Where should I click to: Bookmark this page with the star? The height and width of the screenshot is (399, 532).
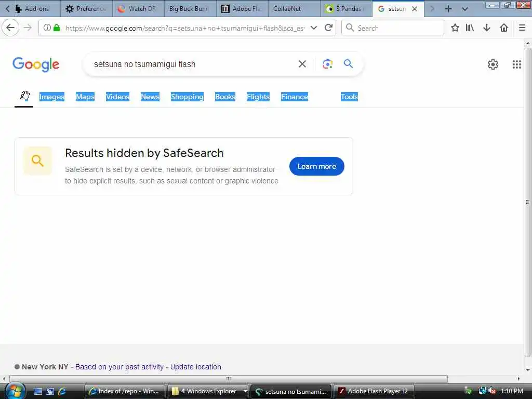455,28
